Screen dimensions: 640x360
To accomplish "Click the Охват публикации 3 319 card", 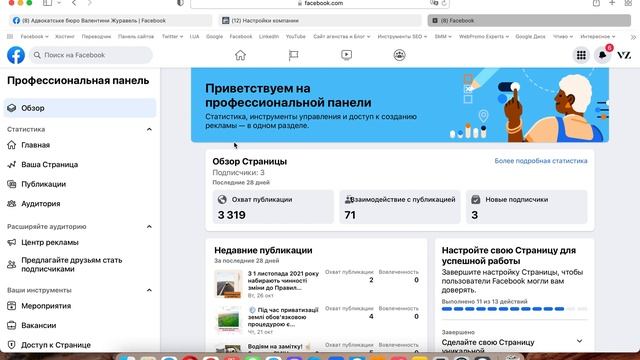I will pyautogui.click(x=273, y=207).
